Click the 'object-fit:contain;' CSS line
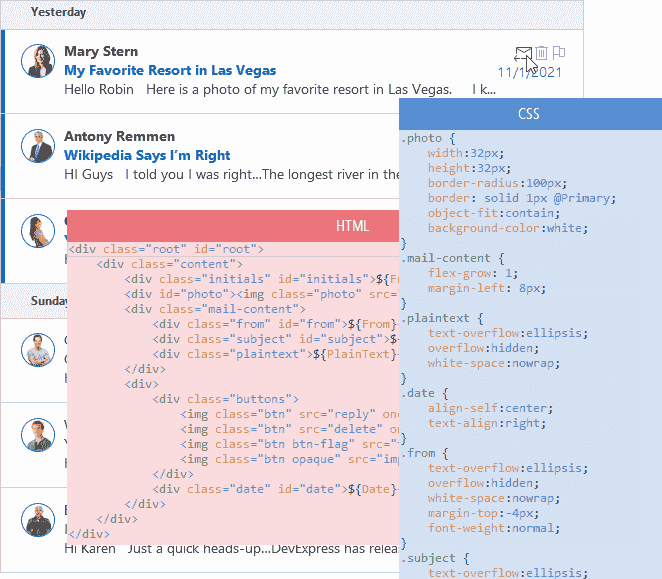662x579 pixels. (x=494, y=213)
